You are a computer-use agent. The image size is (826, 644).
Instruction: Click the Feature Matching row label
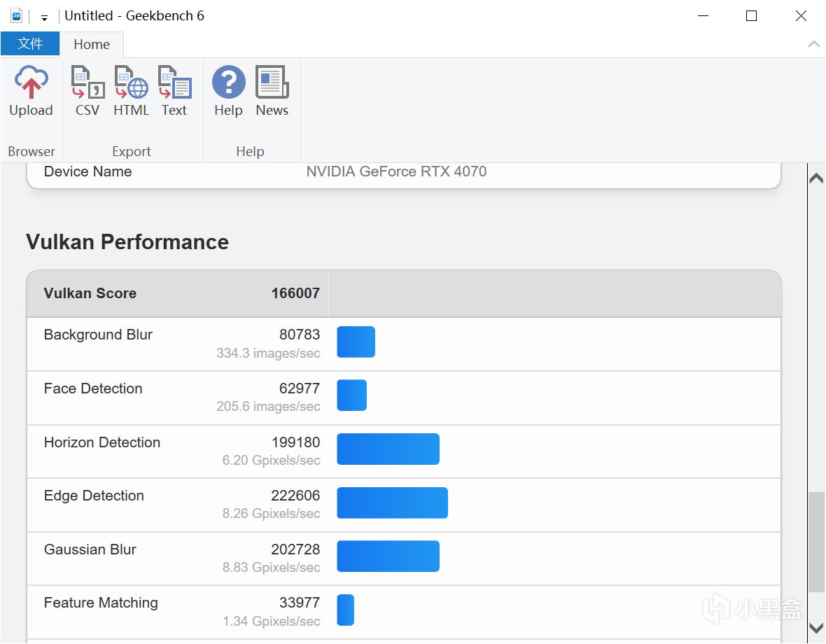coord(101,603)
